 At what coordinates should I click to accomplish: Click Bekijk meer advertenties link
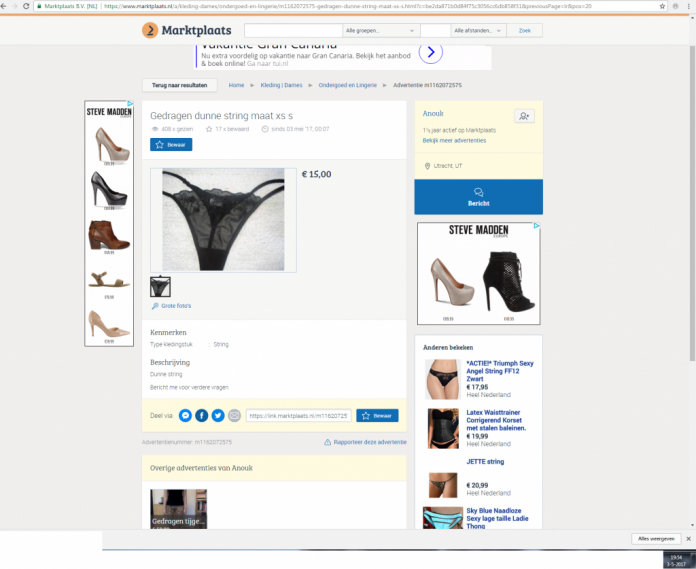(x=454, y=140)
